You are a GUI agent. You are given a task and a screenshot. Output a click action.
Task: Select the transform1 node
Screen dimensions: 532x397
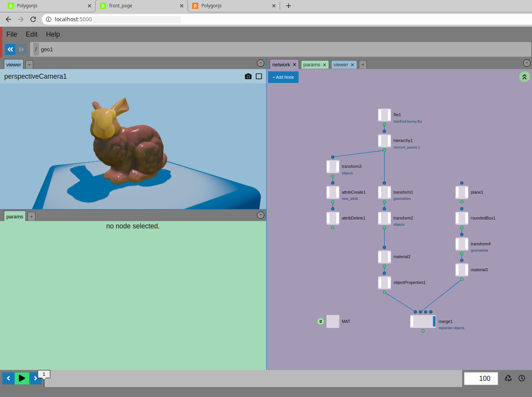click(x=384, y=193)
